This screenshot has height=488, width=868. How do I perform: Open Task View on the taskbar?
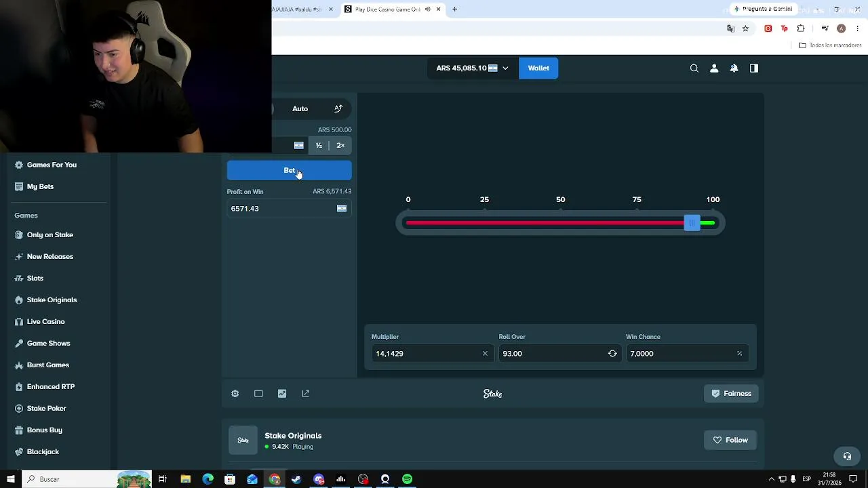pos(163,479)
